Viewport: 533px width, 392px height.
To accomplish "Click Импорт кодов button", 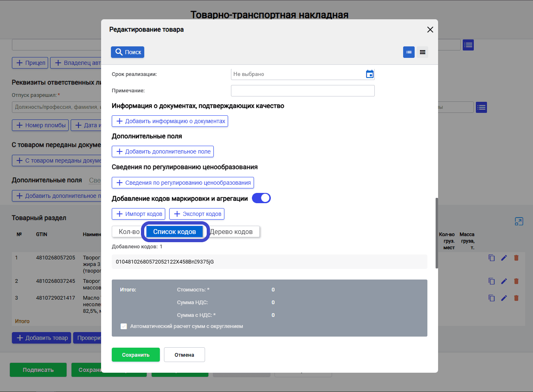I will (x=138, y=214).
